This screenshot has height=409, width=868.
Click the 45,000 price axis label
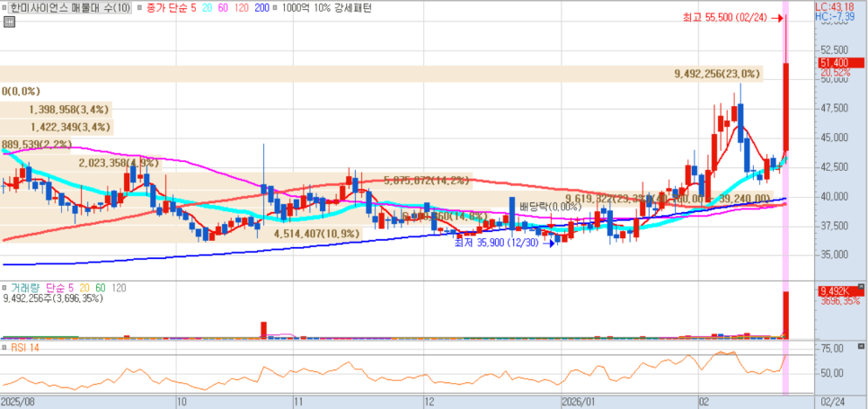click(x=833, y=138)
